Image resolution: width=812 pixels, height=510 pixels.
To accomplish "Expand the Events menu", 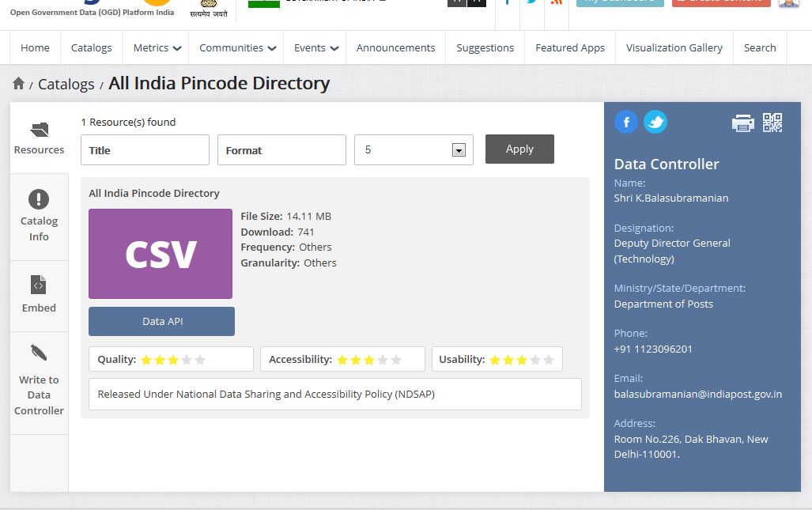I will pos(316,47).
